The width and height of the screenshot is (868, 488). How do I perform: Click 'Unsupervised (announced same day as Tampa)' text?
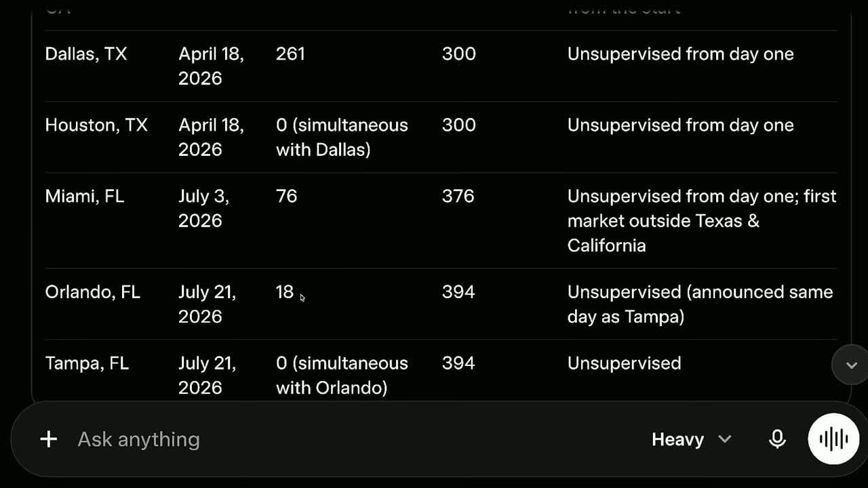[x=700, y=304]
